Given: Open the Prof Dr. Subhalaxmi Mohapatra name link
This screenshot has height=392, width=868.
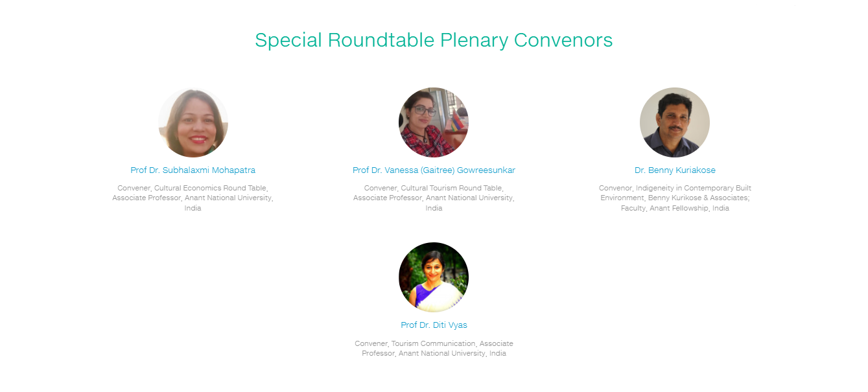Looking at the screenshot, I should pos(193,170).
